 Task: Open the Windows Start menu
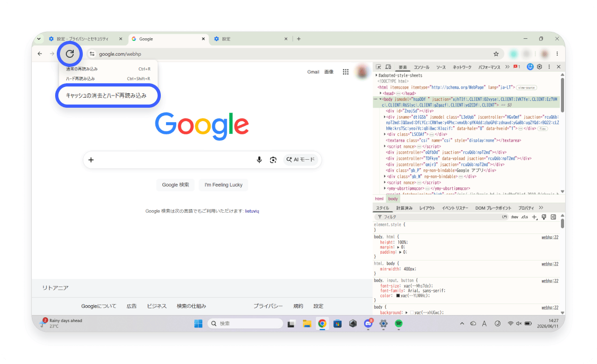(198, 324)
